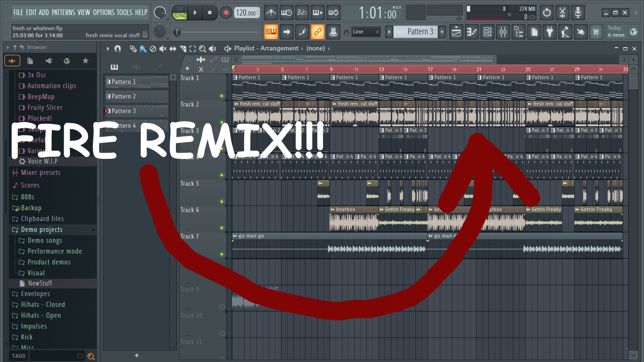Click the scissors cut icon in the top bar
The height and width of the screenshot is (362, 644).
point(562,12)
